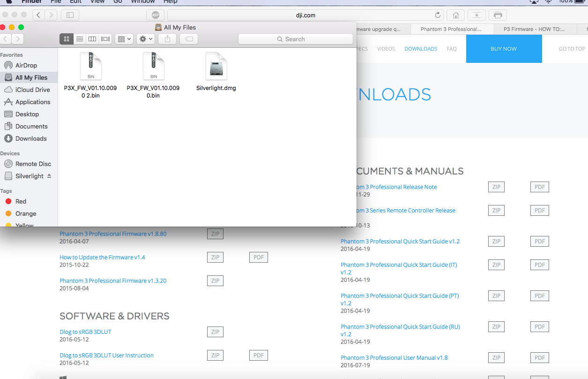The width and height of the screenshot is (588, 379).
Task: Switch Finder to Cover Flow view
Action: coord(105,39)
